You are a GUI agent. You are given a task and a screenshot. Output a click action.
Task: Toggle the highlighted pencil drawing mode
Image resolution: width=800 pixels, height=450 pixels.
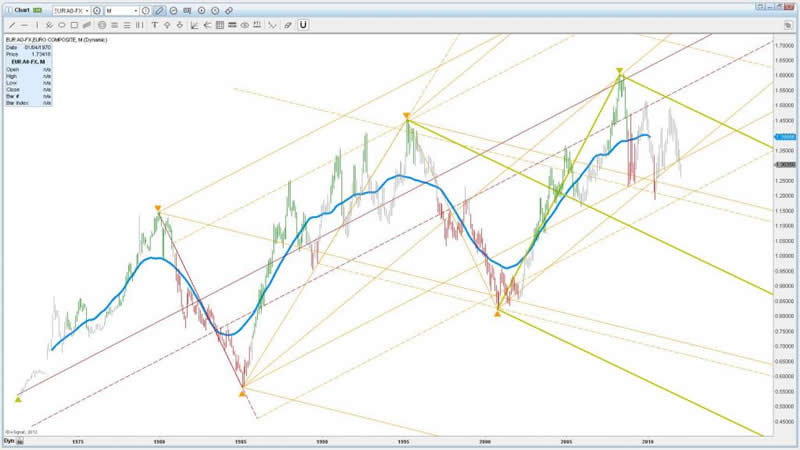point(159,10)
